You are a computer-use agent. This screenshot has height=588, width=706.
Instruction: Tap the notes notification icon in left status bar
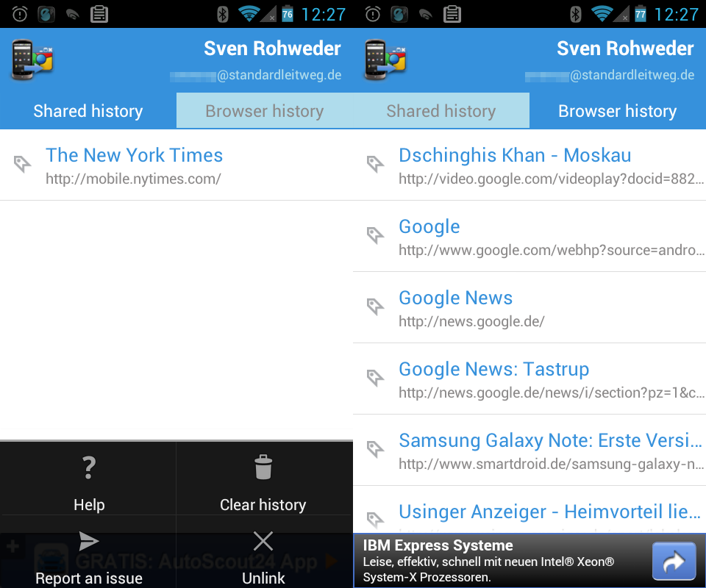(x=99, y=15)
